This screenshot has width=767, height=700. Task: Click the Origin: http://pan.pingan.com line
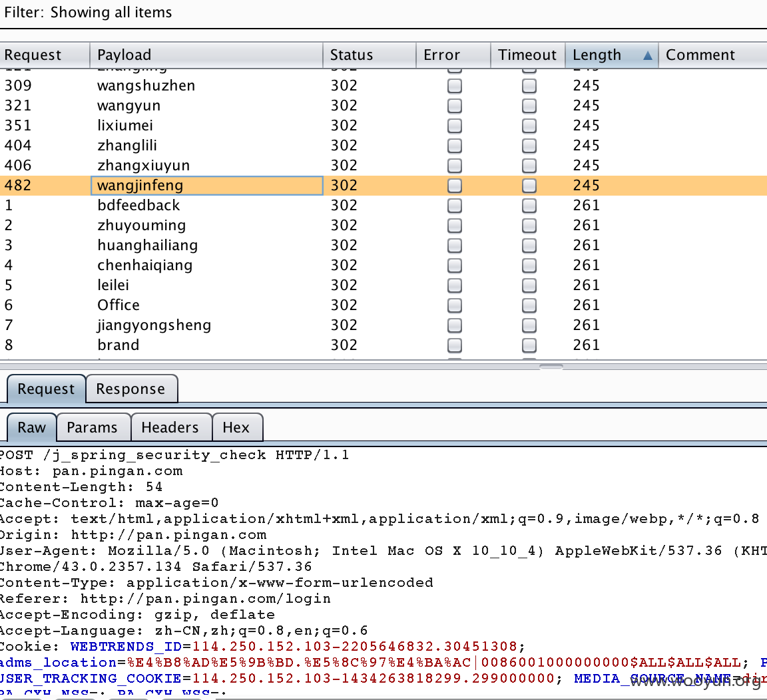(133, 535)
